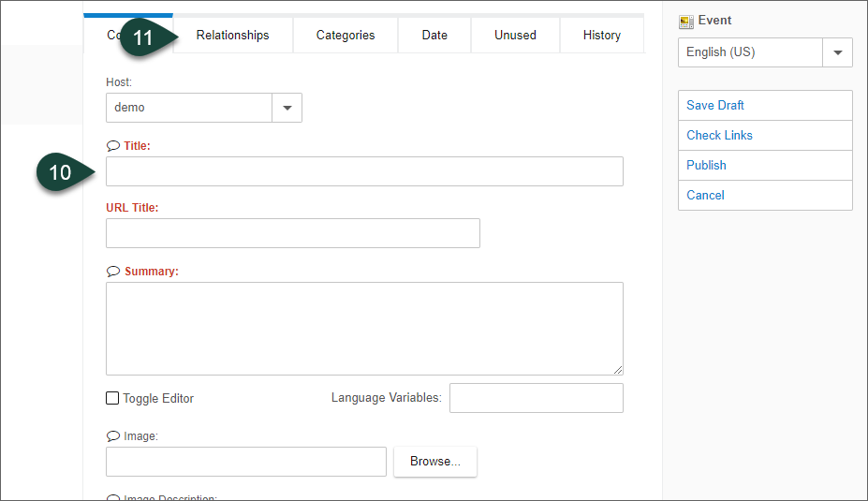
Task: Focus the Title text field
Action: click(x=364, y=171)
